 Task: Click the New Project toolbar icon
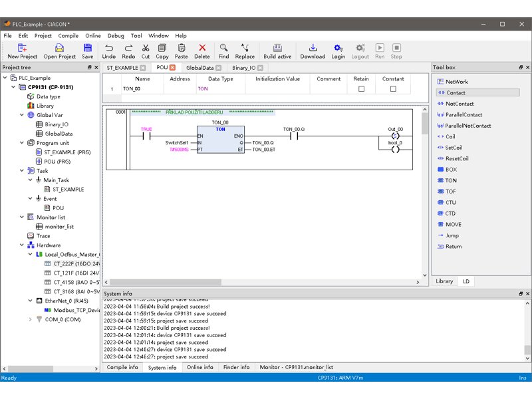pyautogui.click(x=22, y=48)
